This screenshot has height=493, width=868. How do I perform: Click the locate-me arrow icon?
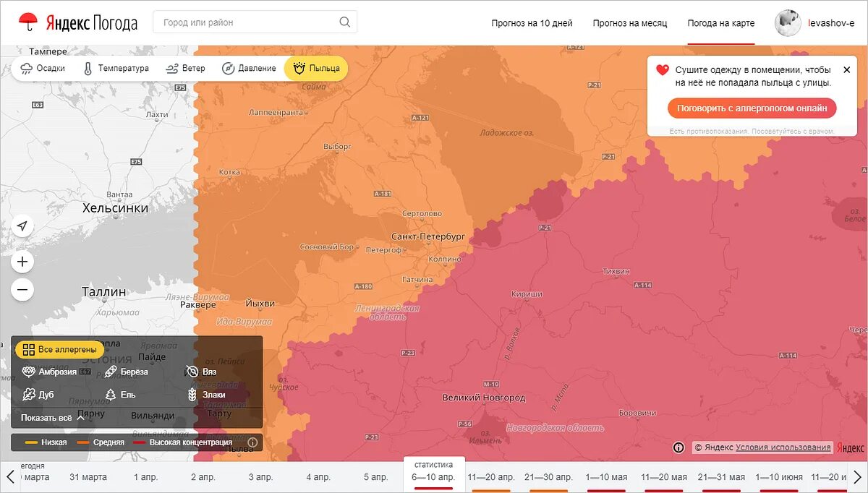coord(22,226)
